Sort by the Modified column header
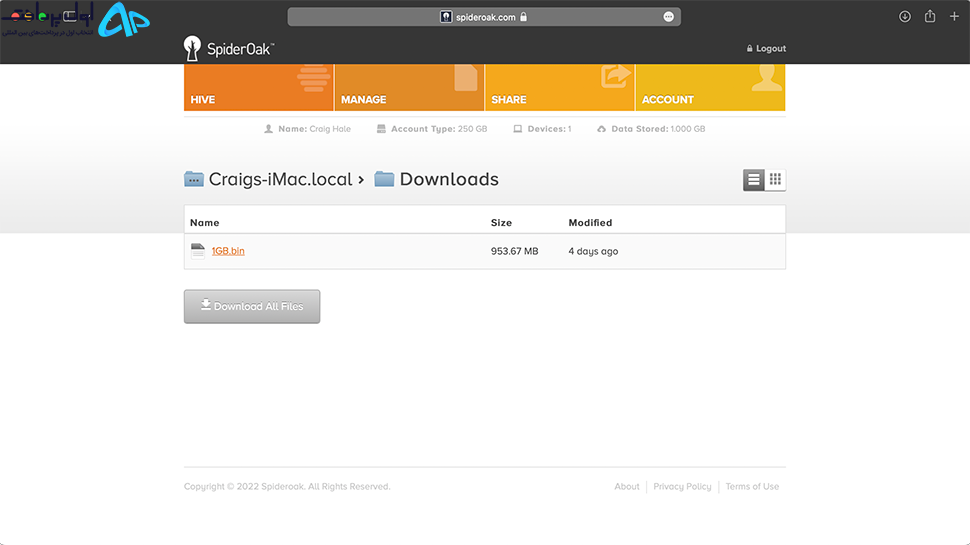The height and width of the screenshot is (545, 970). (590, 223)
